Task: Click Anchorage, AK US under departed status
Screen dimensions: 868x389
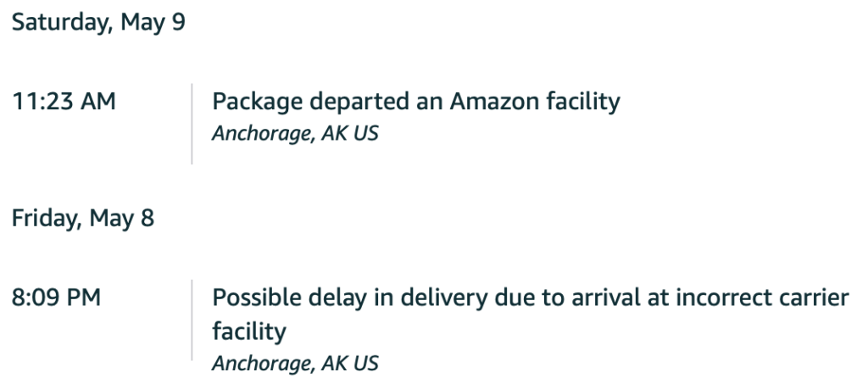Action: pos(296,134)
